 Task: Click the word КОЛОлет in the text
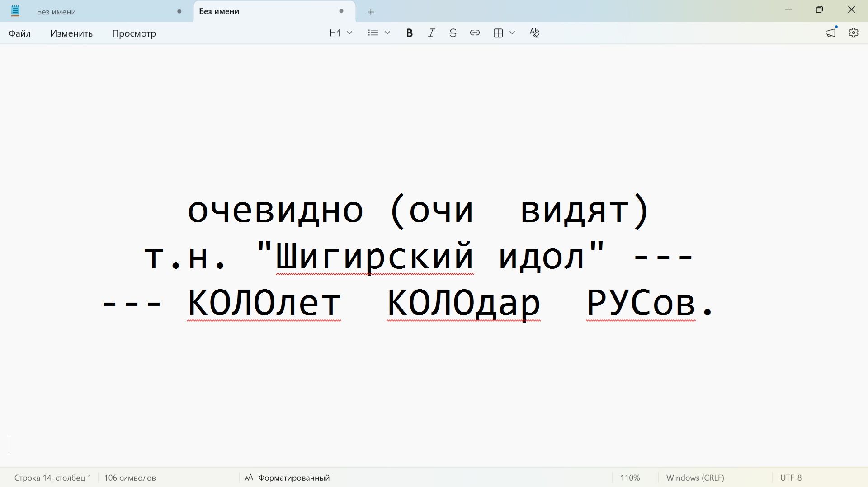[264, 303]
